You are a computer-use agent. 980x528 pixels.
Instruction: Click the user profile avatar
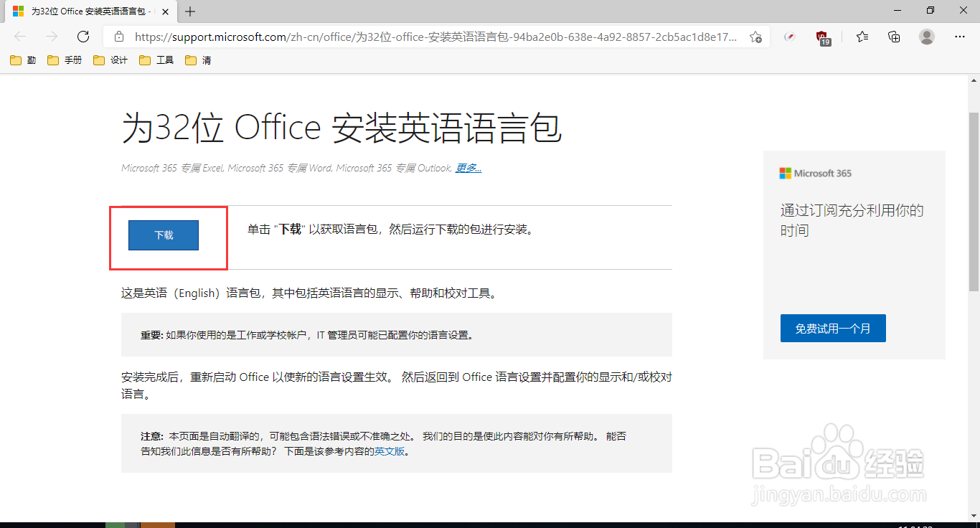tap(927, 37)
